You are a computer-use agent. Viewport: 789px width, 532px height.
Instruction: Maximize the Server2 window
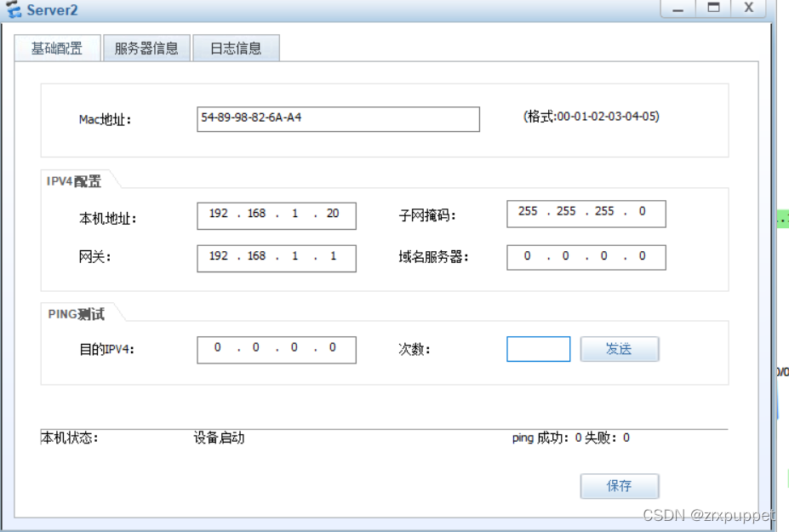click(713, 9)
